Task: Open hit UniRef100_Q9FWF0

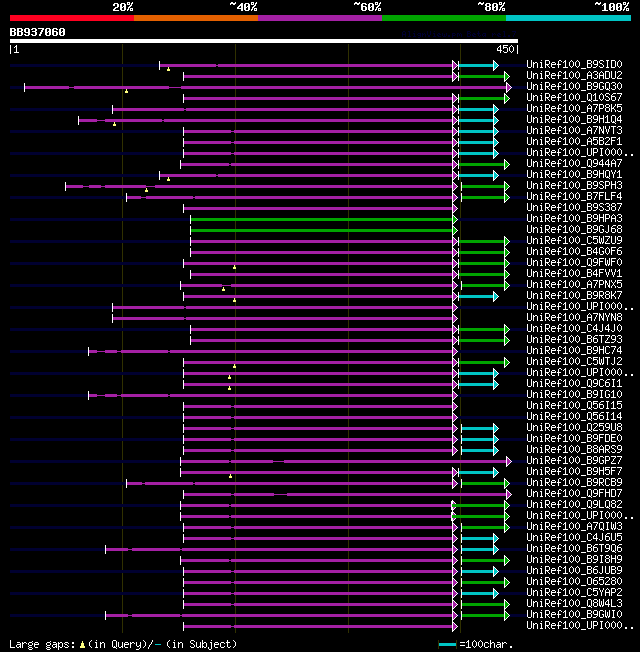Action: point(574,262)
